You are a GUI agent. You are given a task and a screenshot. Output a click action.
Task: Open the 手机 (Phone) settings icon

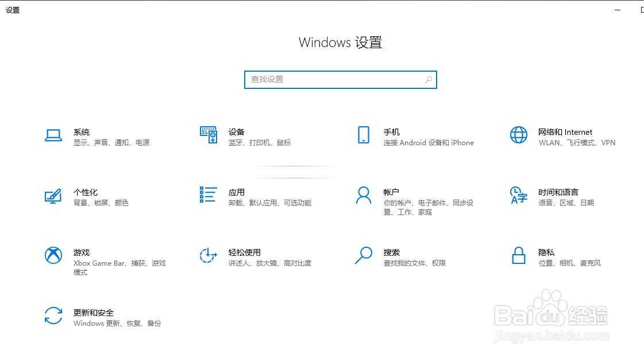click(364, 135)
